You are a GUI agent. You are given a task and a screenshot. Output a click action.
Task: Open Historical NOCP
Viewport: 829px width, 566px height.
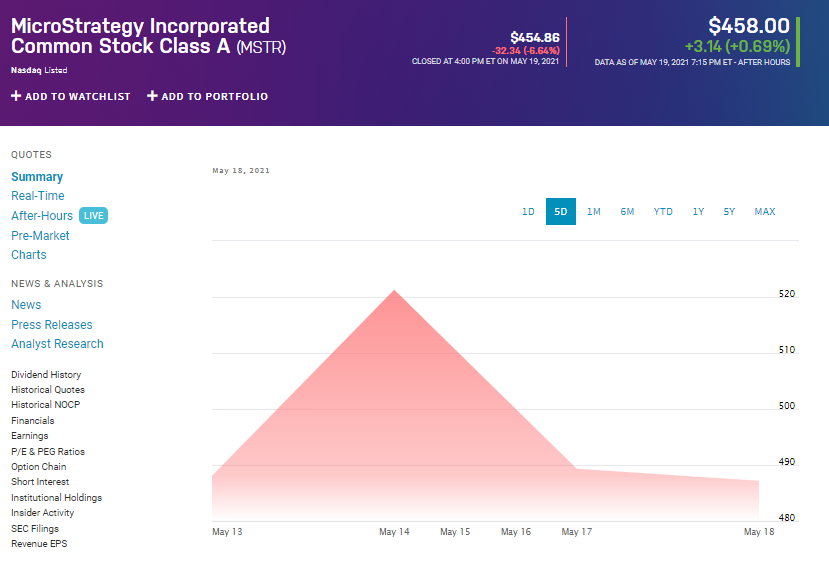tap(45, 405)
